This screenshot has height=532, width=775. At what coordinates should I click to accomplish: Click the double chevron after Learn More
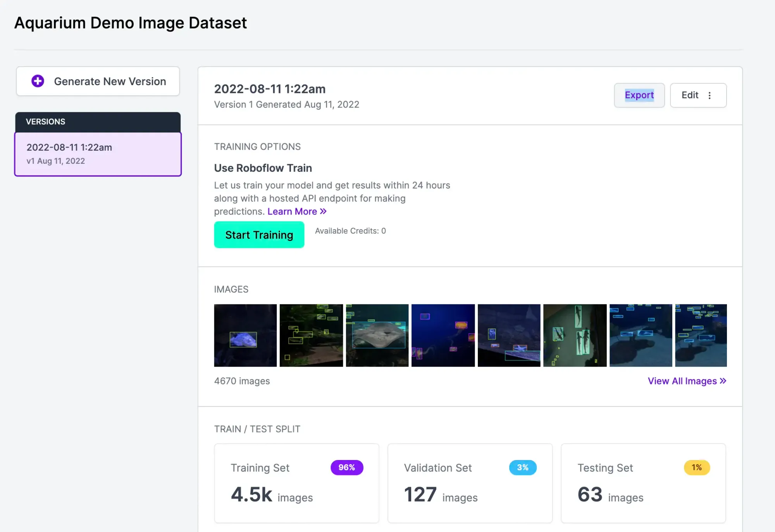pos(323,211)
